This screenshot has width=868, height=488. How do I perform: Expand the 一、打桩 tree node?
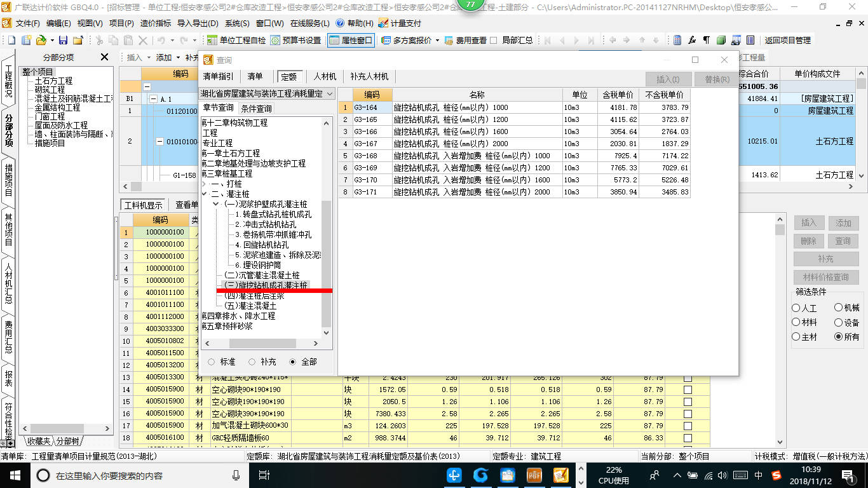click(205, 184)
